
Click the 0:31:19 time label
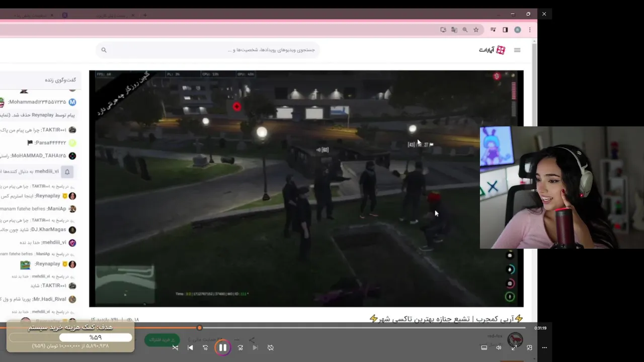[x=540, y=328]
